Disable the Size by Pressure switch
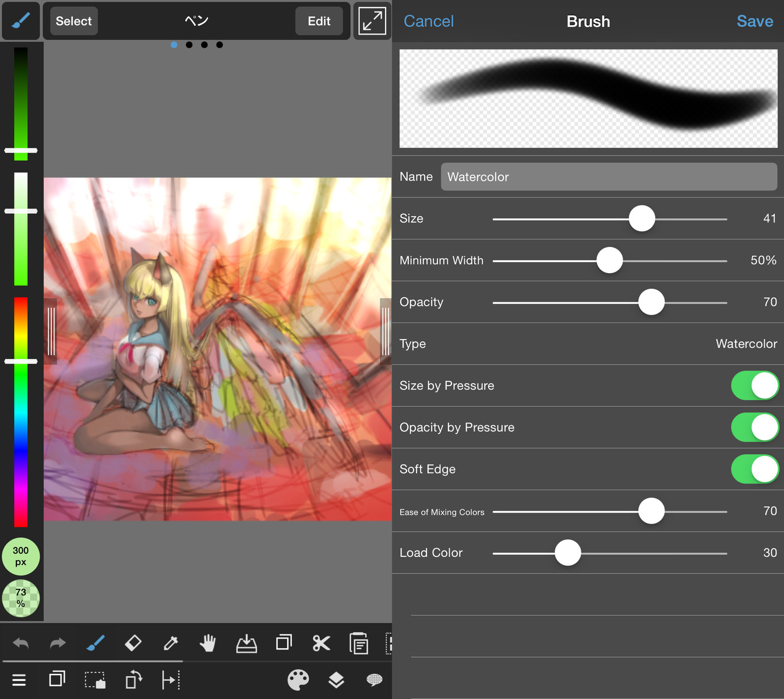The height and width of the screenshot is (699, 784). [x=754, y=386]
